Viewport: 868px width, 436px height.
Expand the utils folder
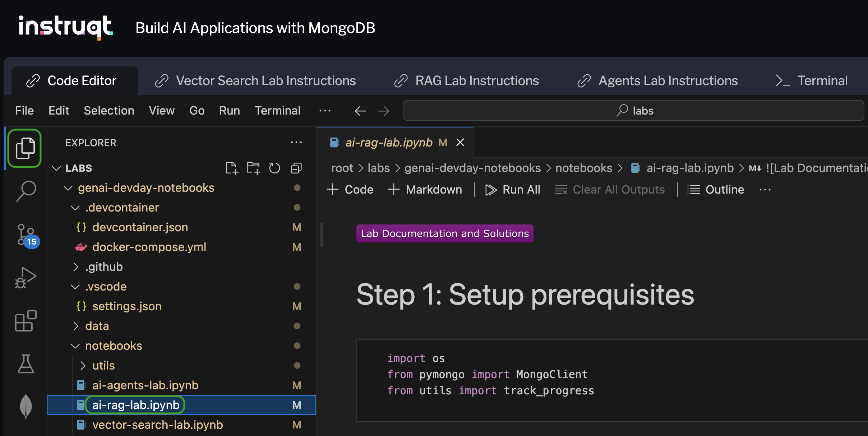coord(83,366)
